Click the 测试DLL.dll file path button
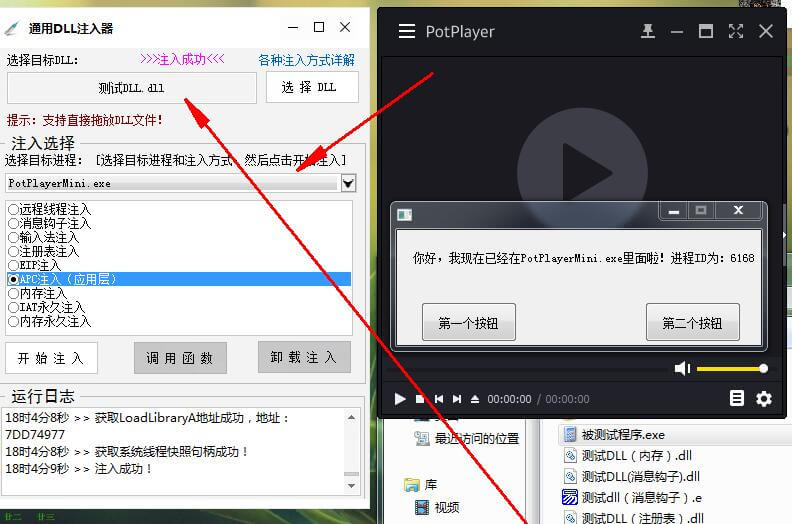 click(131, 88)
